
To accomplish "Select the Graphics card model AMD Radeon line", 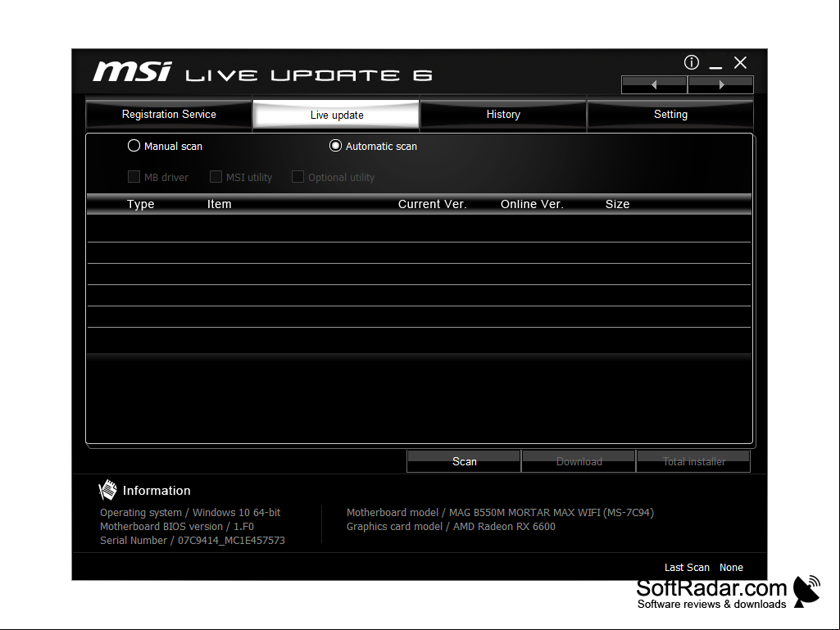I will [x=451, y=527].
